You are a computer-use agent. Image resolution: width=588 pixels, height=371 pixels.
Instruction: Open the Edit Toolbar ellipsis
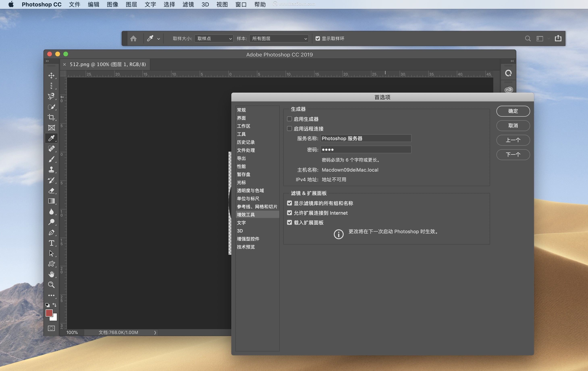51,295
